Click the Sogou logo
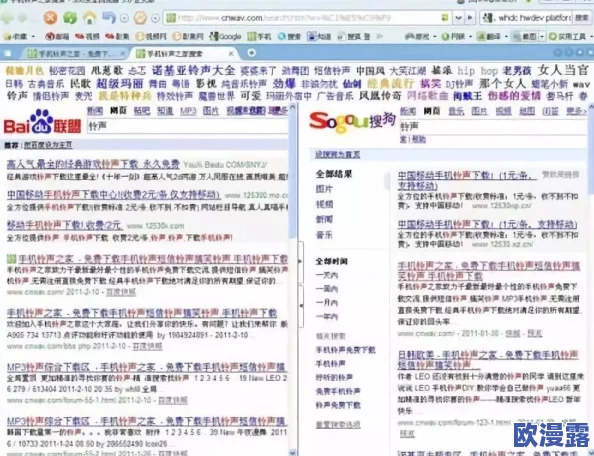Screen dimensions: 594x456 click(353, 122)
